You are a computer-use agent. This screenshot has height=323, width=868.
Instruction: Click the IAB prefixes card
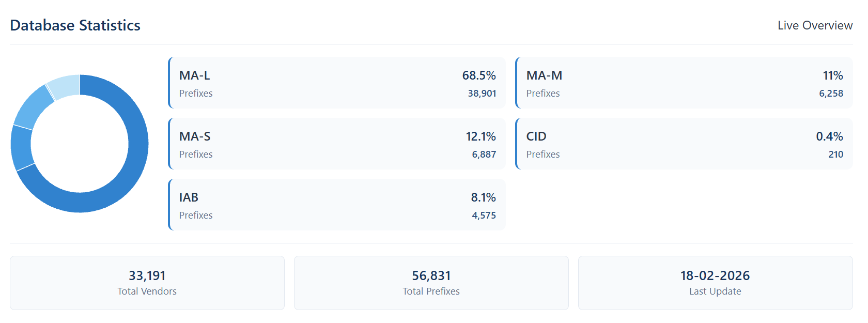click(x=337, y=205)
